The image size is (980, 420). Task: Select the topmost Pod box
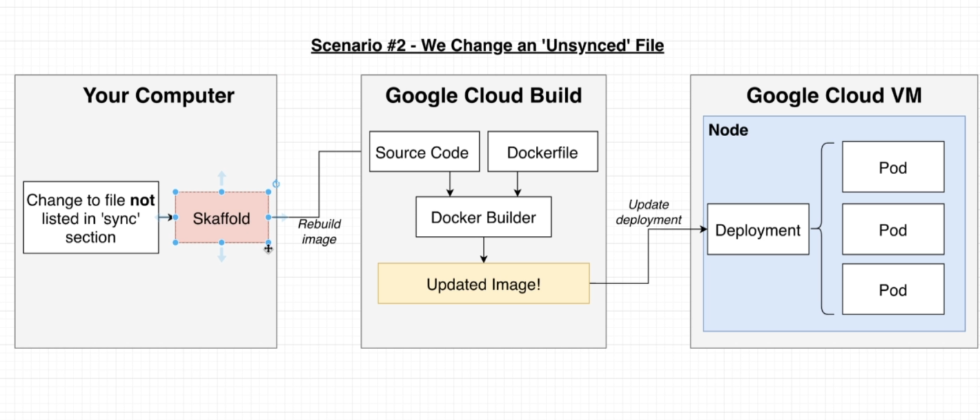pyautogui.click(x=893, y=167)
